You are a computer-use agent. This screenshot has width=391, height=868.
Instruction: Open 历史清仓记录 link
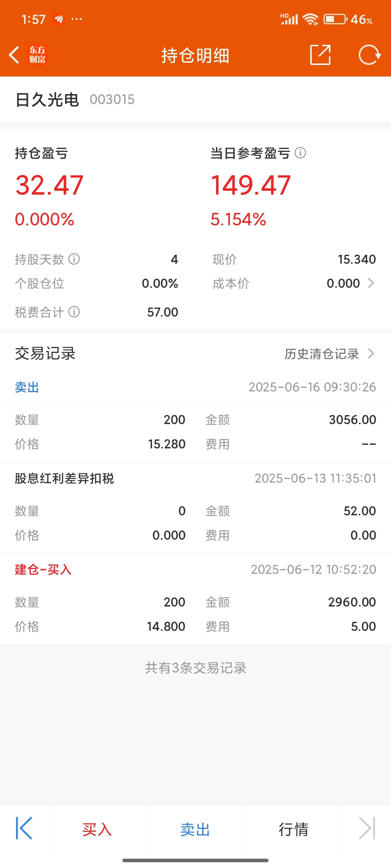point(321,353)
